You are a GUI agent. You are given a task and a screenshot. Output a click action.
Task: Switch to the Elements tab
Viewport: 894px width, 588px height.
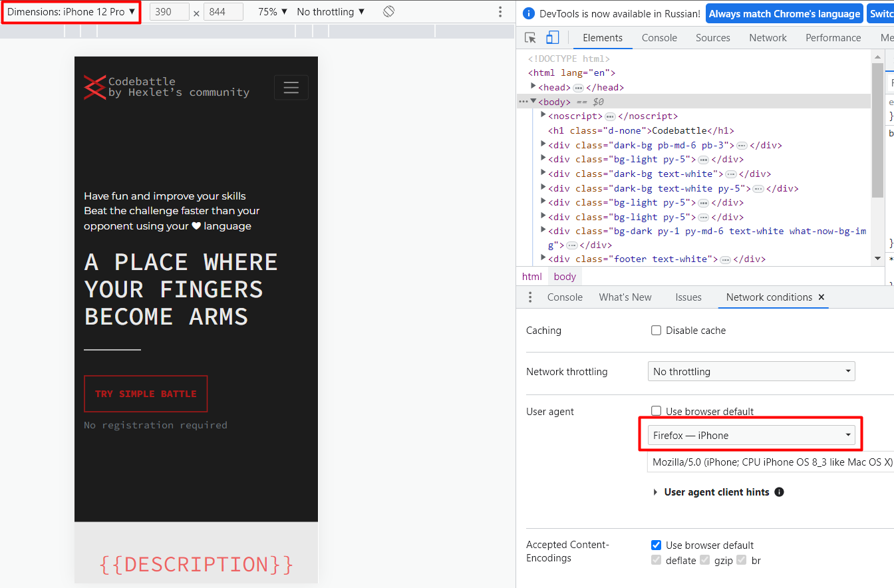(603, 38)
